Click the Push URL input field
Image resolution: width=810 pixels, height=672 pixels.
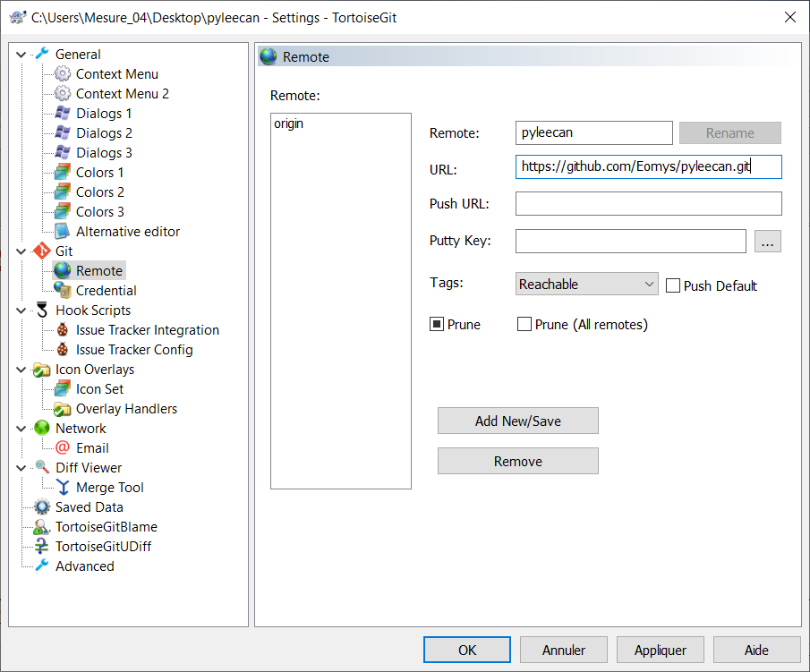click(x=649, y=203)
